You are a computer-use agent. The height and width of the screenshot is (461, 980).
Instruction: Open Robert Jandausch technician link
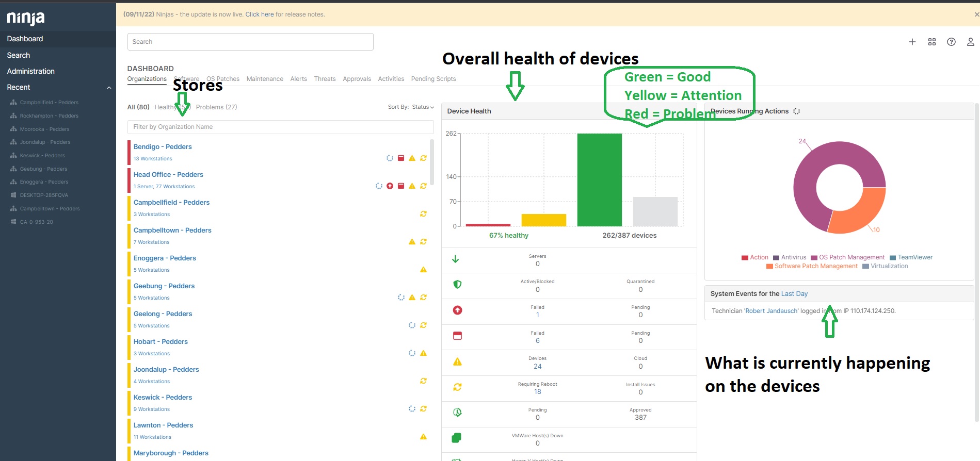pyautogui.click(x=772, y=311)
